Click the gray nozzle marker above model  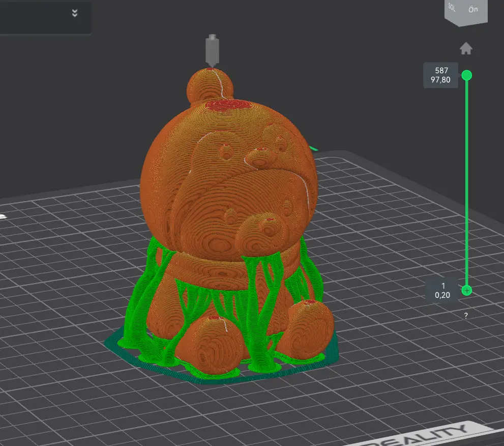pyautogui.click(x=212, y=50)
